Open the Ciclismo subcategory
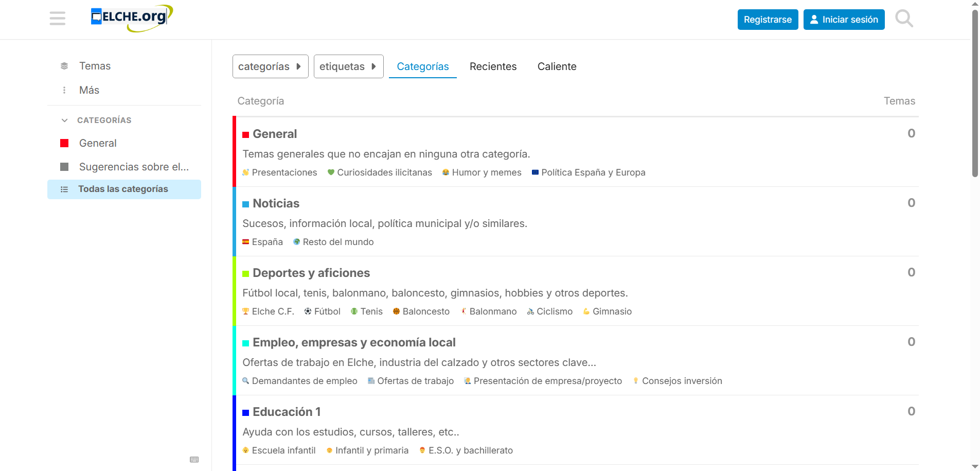 pos(550,311)
